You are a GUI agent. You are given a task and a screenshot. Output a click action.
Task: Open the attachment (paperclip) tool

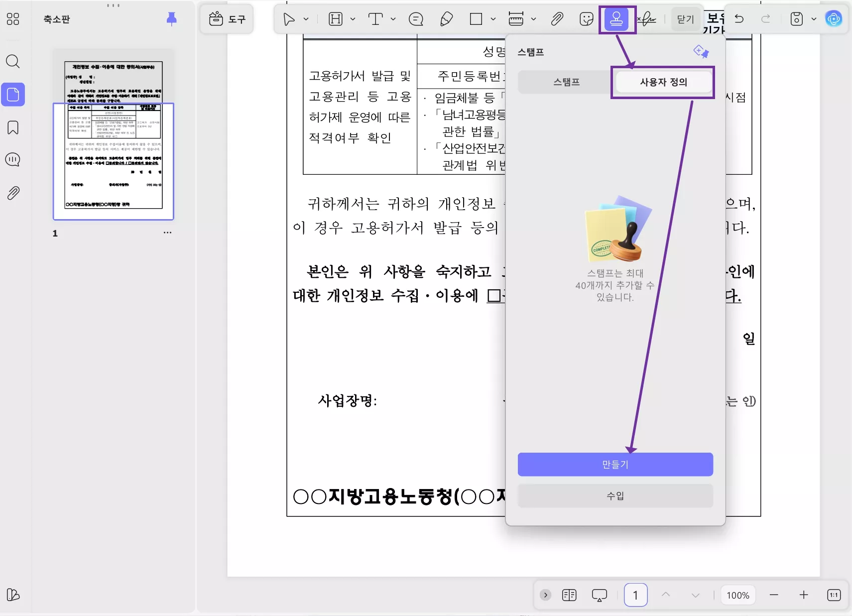tap(557, 19)
